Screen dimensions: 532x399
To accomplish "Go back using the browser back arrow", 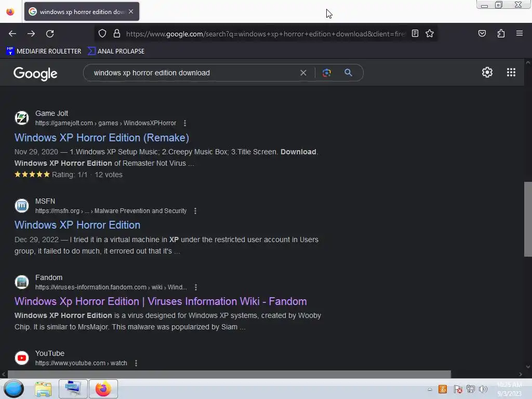I will coord(12,34).
